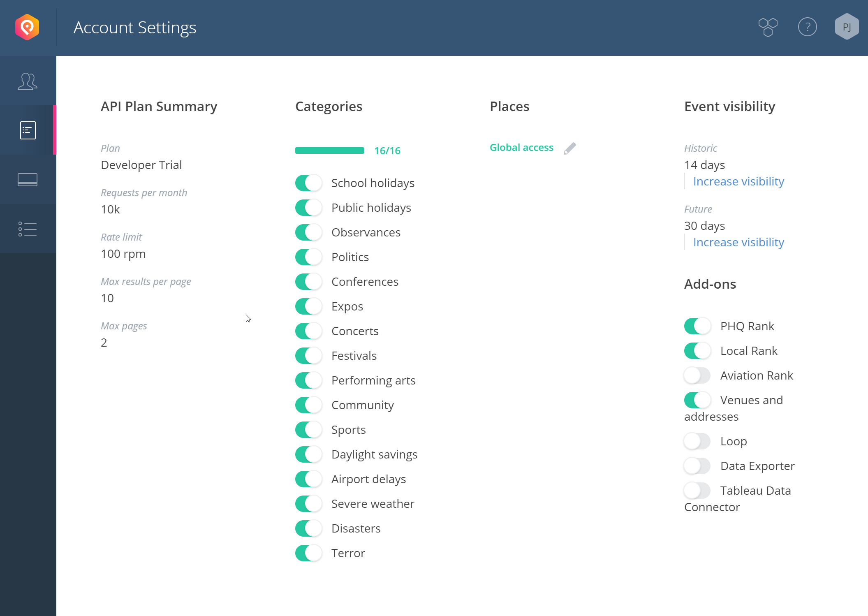Click the PredictHQ logo icon
Screen dimensions: 868x616
click(x=27, y=28)
